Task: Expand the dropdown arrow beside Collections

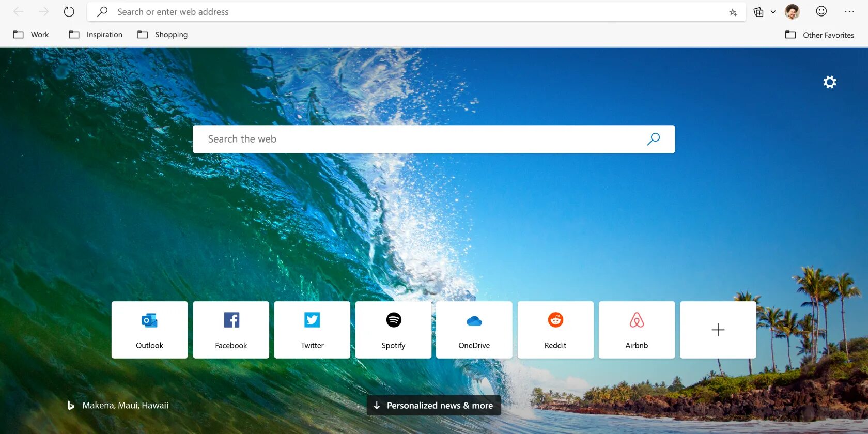Action: click(773, 12)
